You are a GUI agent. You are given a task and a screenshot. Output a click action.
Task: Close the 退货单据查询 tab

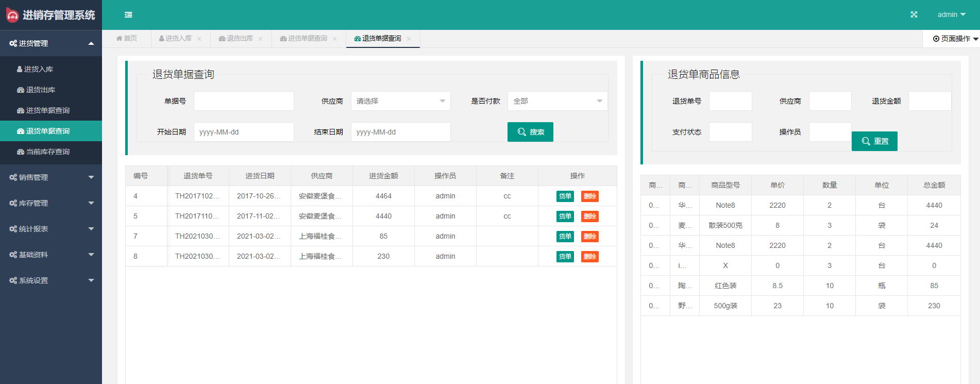409,39
